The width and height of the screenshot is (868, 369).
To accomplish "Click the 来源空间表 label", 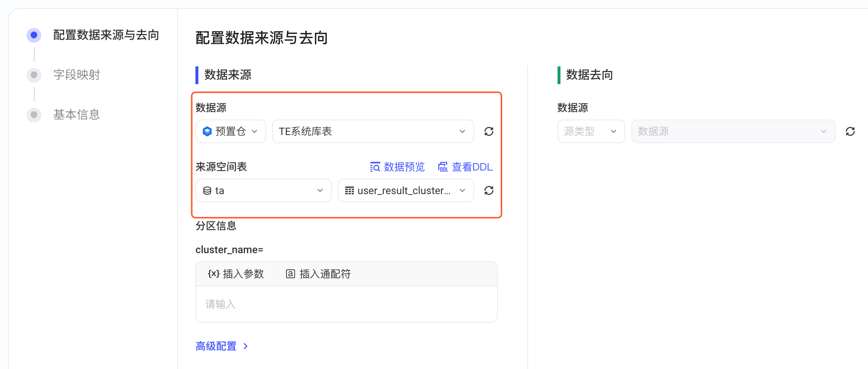I will [x=221, y=167].
